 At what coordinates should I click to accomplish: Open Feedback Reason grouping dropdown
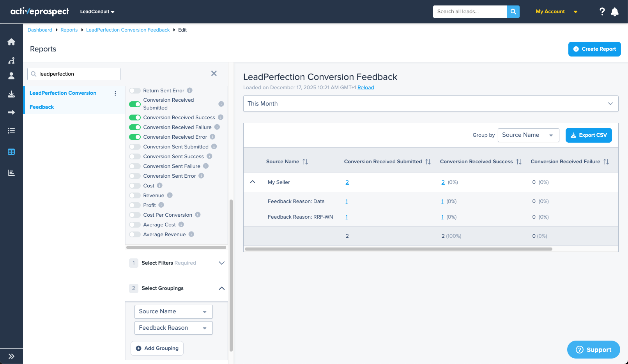173,328
